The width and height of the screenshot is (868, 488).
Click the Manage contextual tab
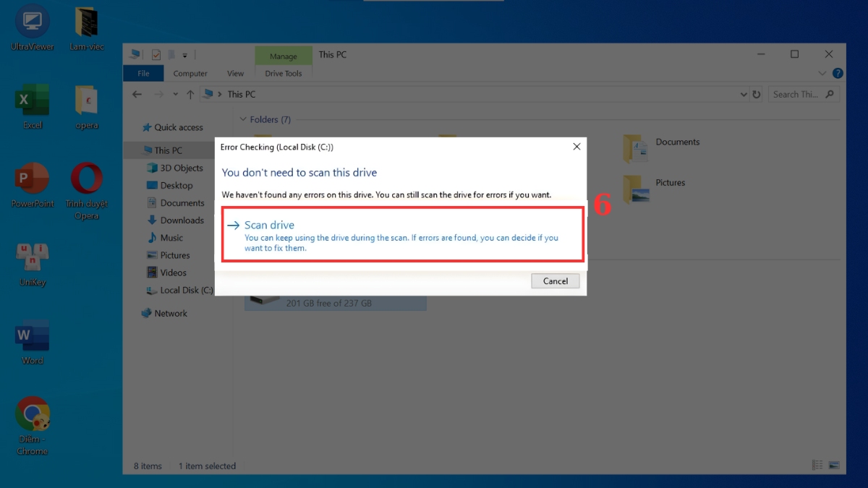pyautogui.click(x=283, y=56)
